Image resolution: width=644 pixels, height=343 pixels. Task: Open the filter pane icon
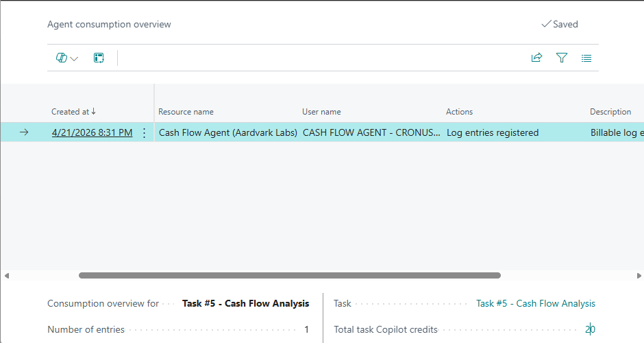(x=562, y=58)
